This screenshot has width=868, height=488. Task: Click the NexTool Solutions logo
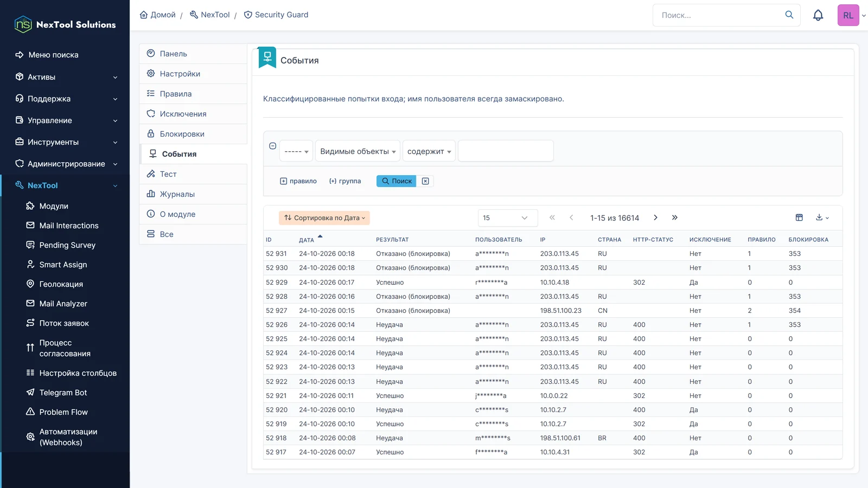[x=65, y=24]
